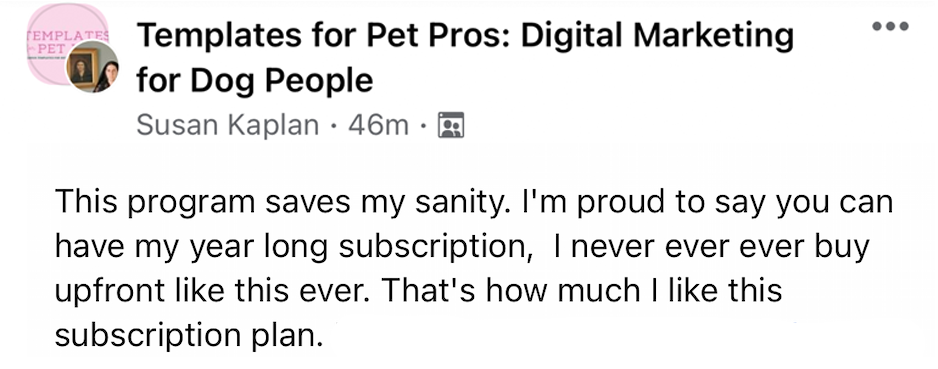Click the group members privacy icon

(450, 126)
